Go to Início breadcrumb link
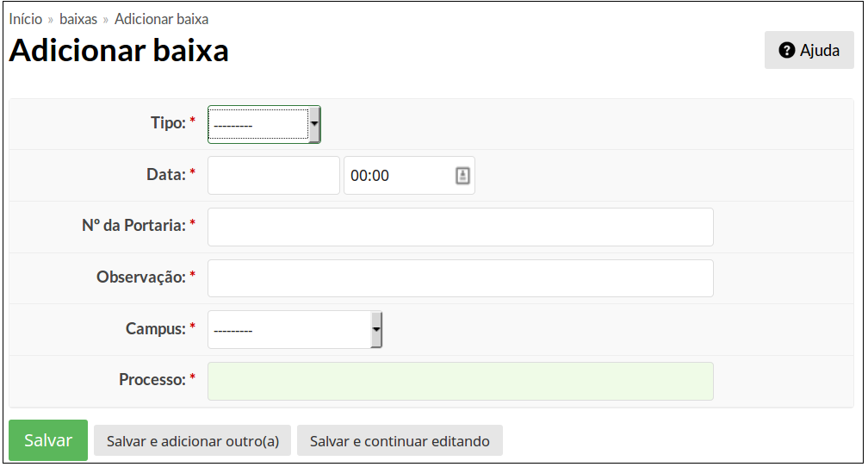The width and height of the screenshot is (868, 467). (26, 20)
